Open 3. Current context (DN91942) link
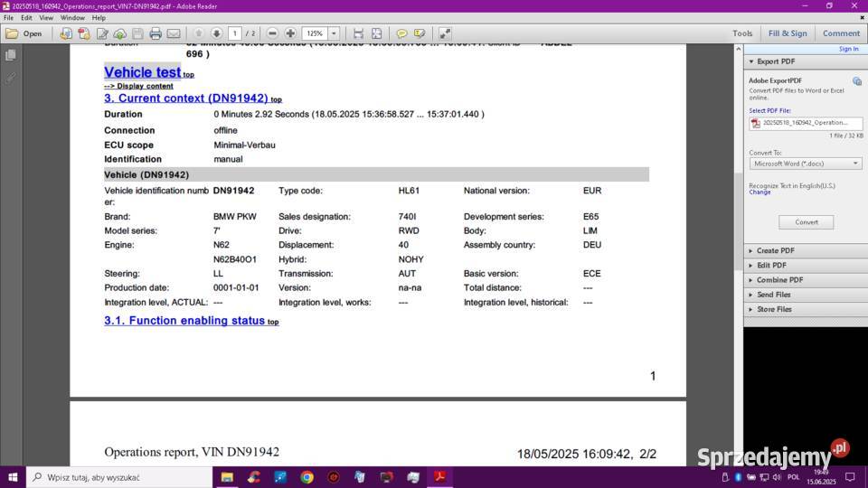 (186, 98)
